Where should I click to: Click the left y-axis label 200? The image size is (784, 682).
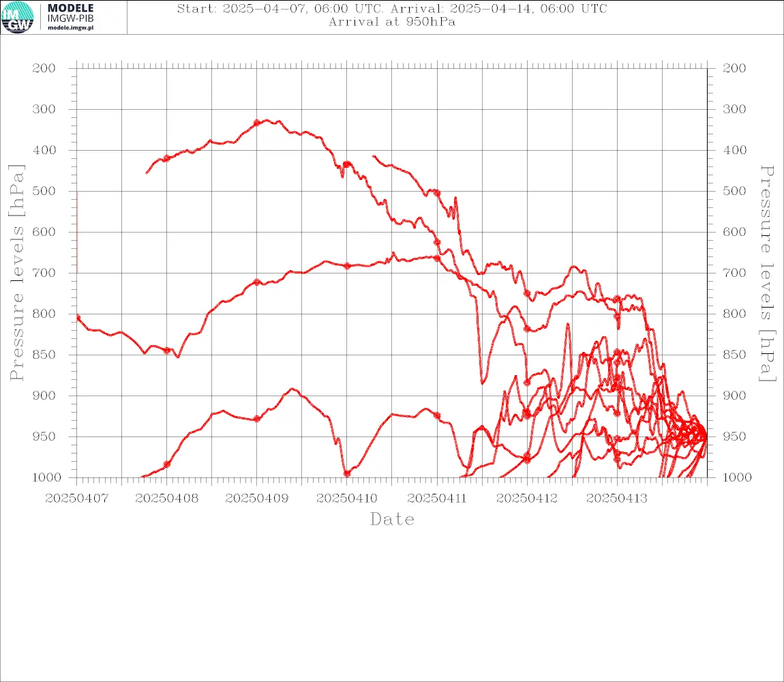(44, 68)
